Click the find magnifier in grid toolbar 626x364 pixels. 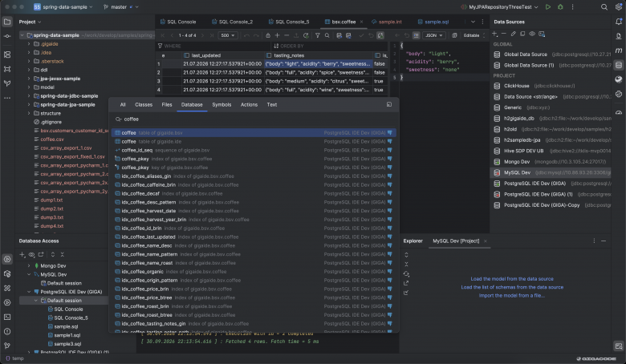point(327,35)
